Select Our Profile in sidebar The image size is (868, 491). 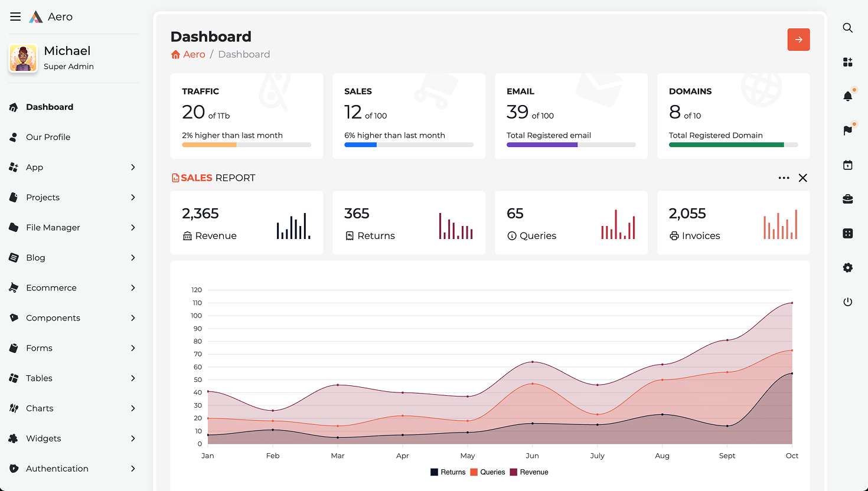click(48, 137)
